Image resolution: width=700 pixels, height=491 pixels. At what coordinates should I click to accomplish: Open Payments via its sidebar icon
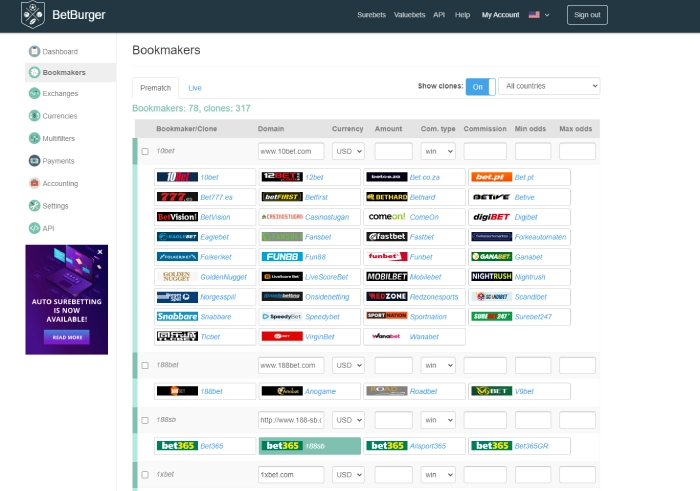pyautogui.click(x=35, y=160)
